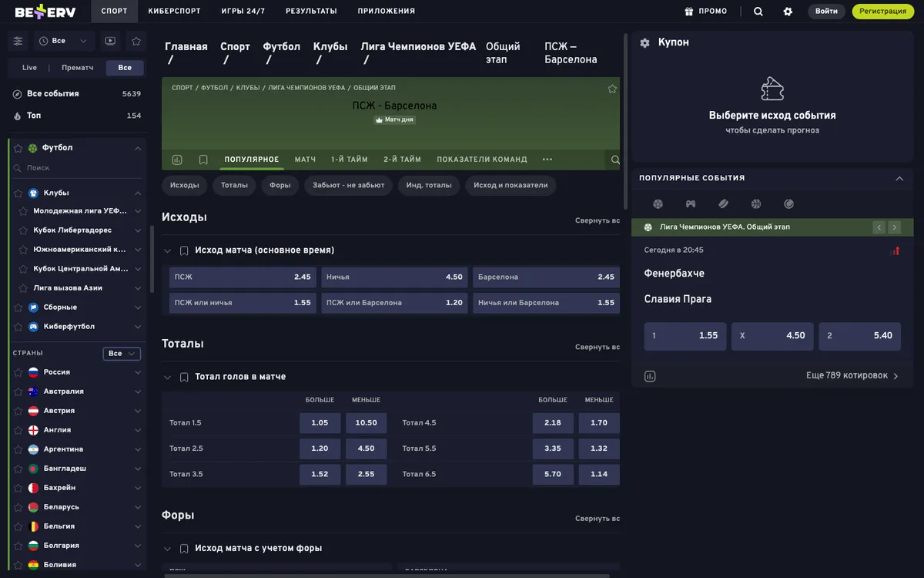Collapse the 'Тотал голов в матче' market

point(167,377)
